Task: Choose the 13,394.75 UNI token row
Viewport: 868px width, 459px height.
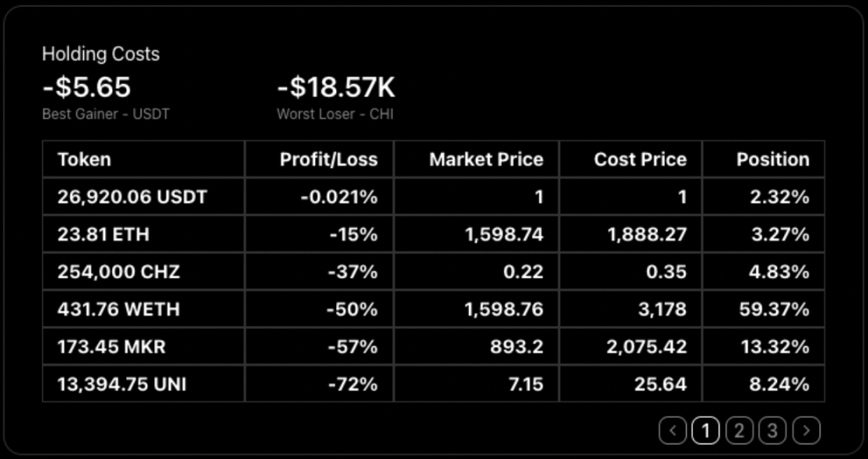Action: click(121, 384)
